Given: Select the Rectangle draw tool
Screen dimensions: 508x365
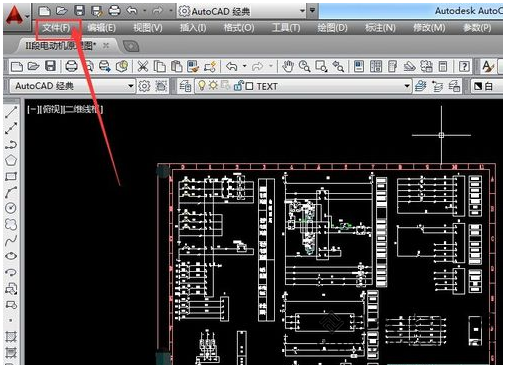Looking at the screenshot, I should [11, 176].
